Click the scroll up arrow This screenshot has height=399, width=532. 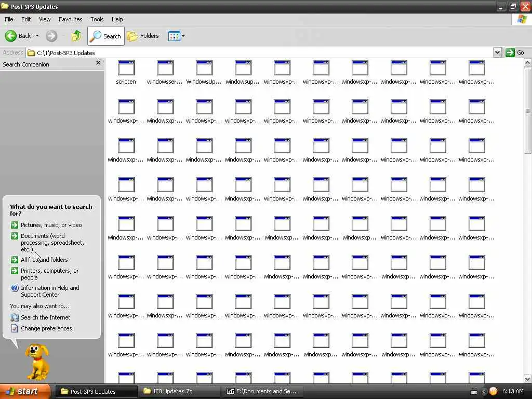pos(528,63)
